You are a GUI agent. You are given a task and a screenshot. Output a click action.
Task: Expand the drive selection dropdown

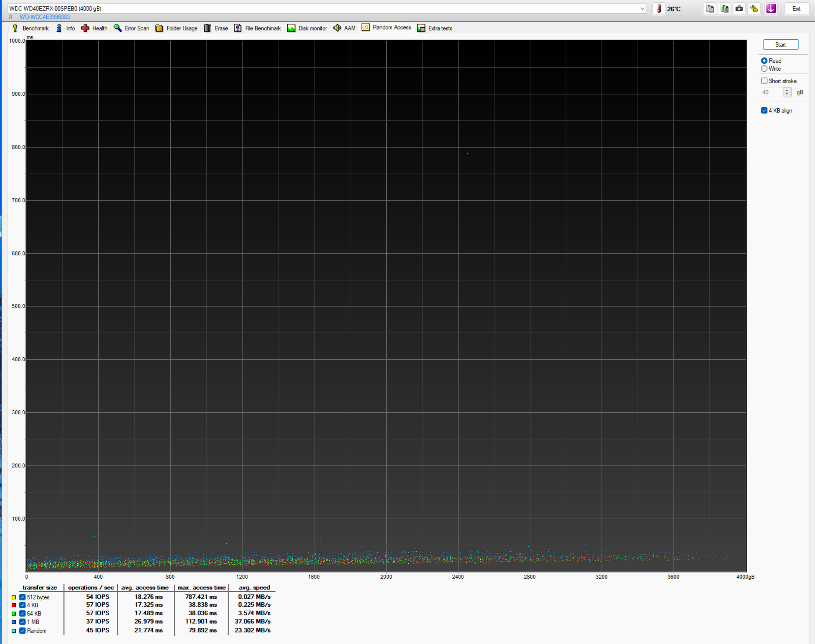click(x=642, y=9)
